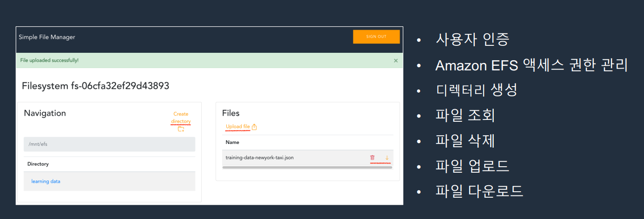
Task: Click the '사용자 인증' bullet text
Action: click(x=472, y=40)
